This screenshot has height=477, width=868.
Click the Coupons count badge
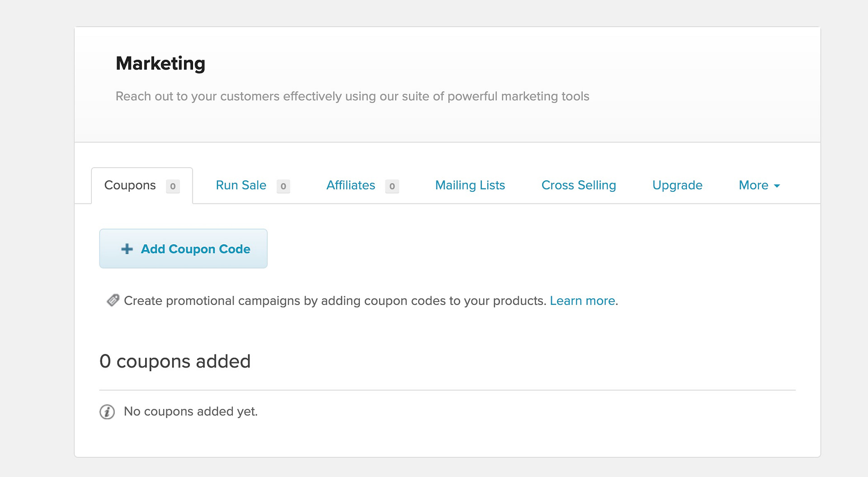(x=173, y=186)
